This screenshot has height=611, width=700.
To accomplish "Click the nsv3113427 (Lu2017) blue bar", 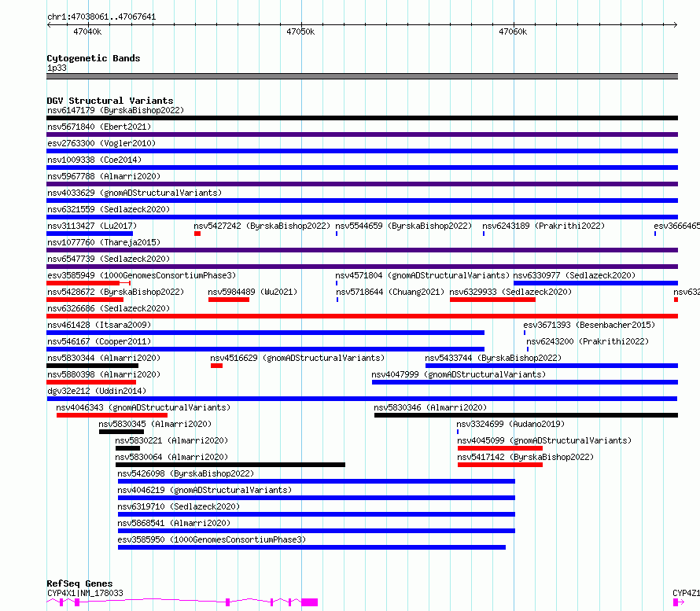I will (x=90, y=234).
